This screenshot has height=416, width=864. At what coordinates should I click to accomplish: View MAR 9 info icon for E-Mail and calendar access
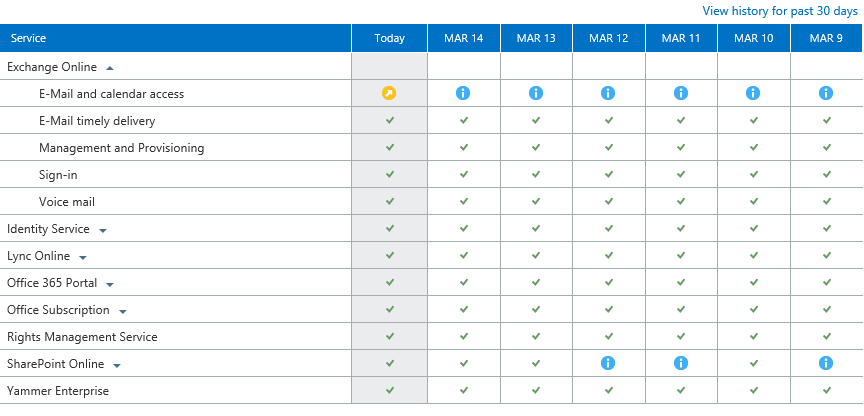(x=826, y=93)
